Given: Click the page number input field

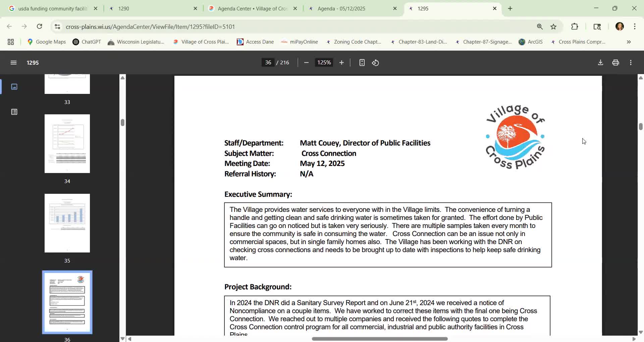Looking at the screenshot, I should pyautogui.click(x=268, y=63).
